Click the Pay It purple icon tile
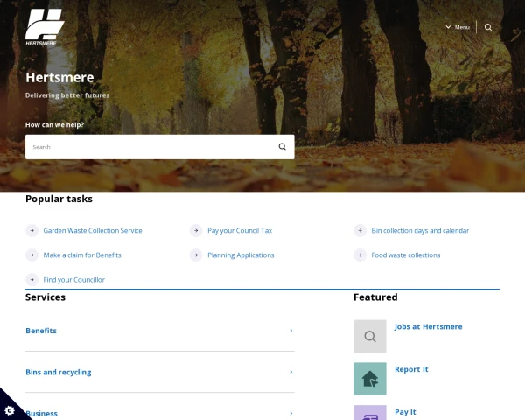The width and height of the screenshot is (525, 420). pyautogui.click(x=370, y=413)
